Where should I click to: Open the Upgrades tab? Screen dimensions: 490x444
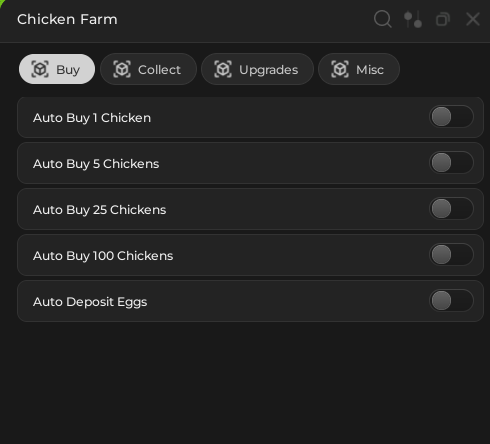coord(257,69)
